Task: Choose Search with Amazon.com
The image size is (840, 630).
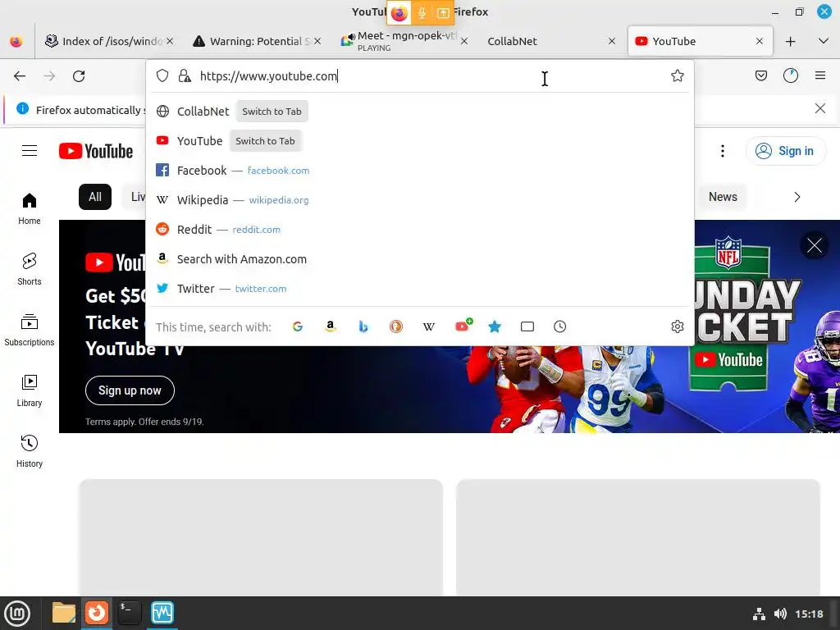Action: click(419, 258)
